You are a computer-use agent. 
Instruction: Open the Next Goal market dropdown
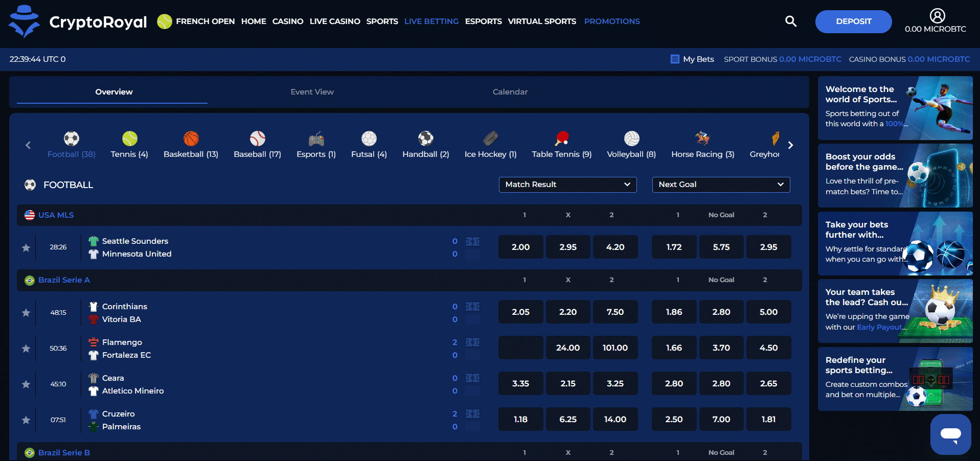pyautogui.click(x=721, y=185)
